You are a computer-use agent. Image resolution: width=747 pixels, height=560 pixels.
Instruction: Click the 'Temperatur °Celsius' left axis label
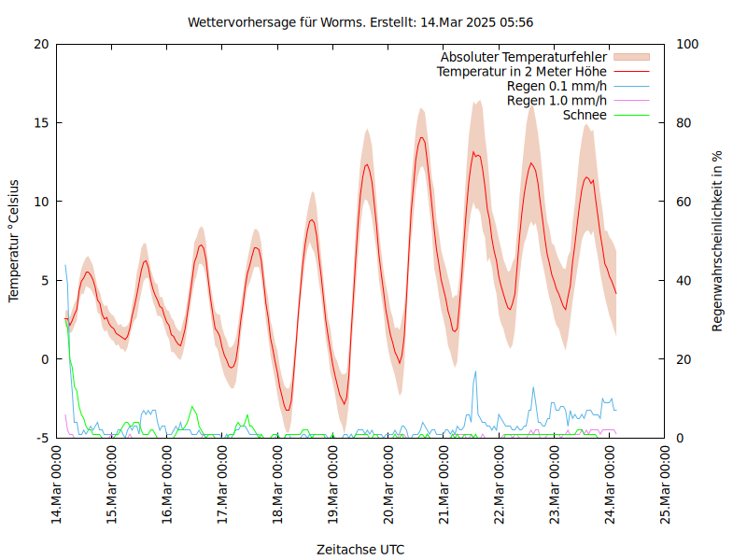click(14, 241)
